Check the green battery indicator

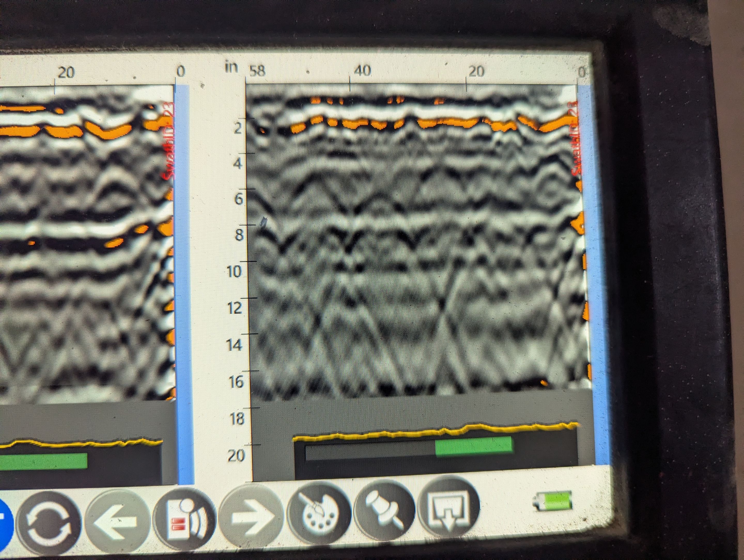(553, 501)
